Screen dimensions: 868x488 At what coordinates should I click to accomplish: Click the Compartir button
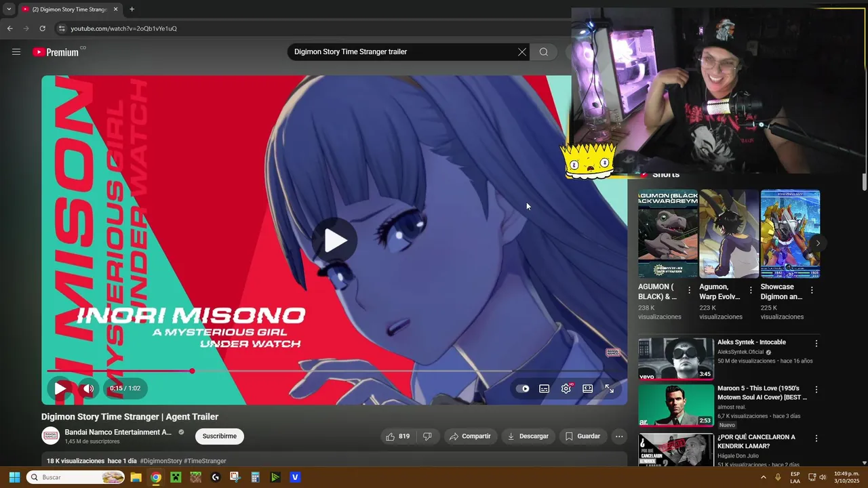click(470, 436)
